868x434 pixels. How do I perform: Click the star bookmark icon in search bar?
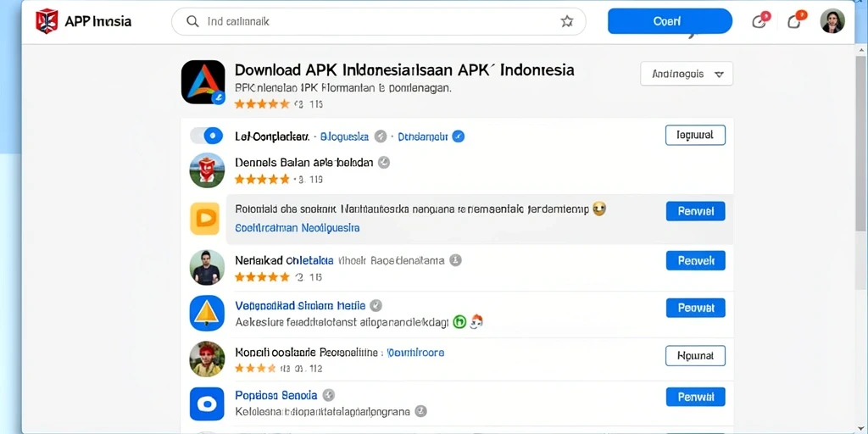coord(567,21)
